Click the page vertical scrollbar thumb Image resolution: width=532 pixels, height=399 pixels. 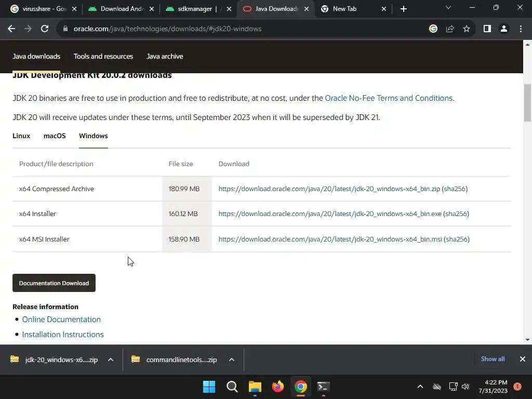click(x=528, y=103)
